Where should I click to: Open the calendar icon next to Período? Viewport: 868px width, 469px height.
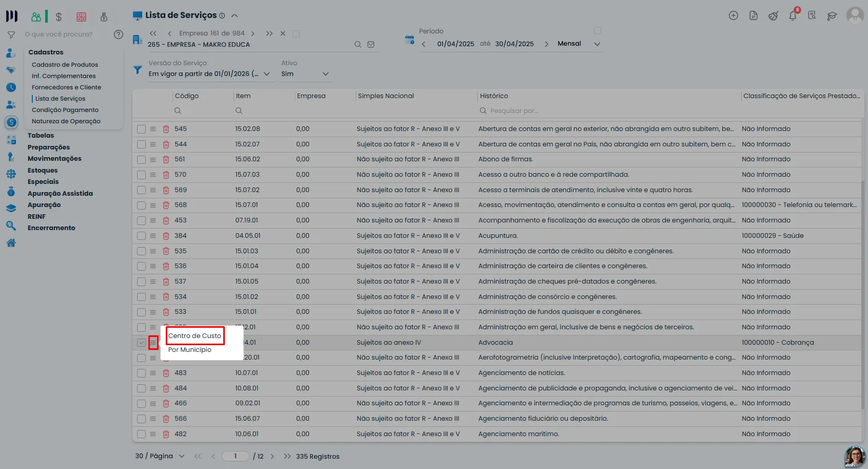[x=409, y=40]
